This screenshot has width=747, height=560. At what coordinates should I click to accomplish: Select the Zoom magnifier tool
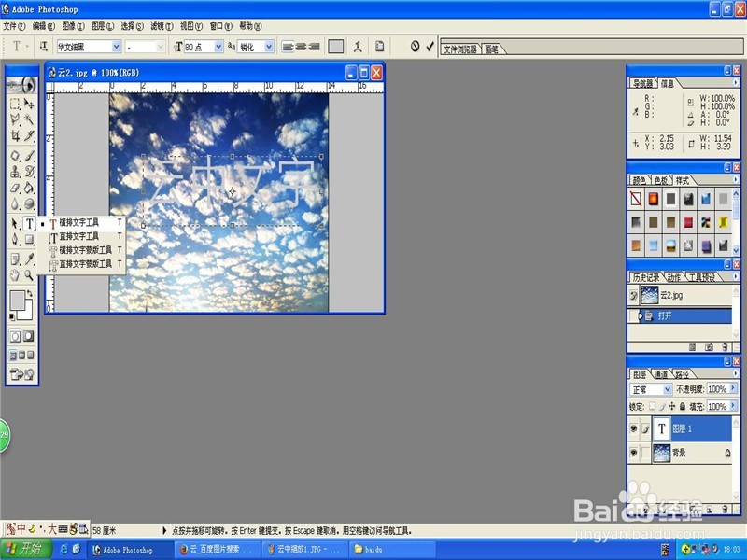coord(29,275)
